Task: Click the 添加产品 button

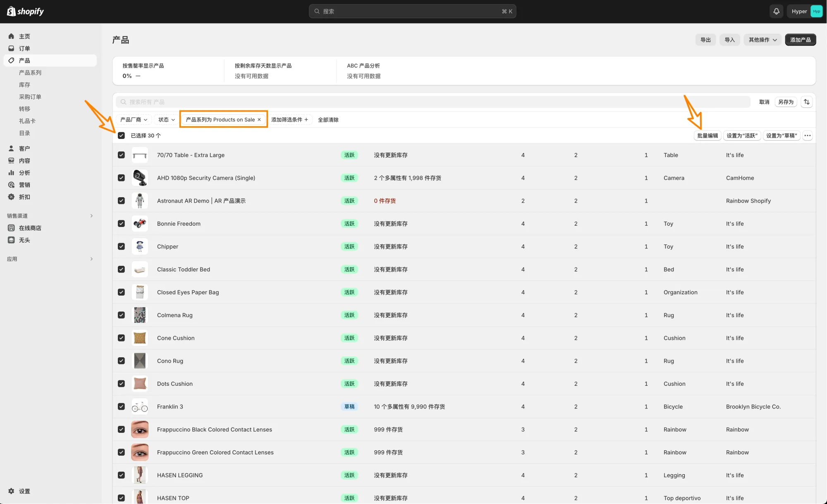Action: 800,40
